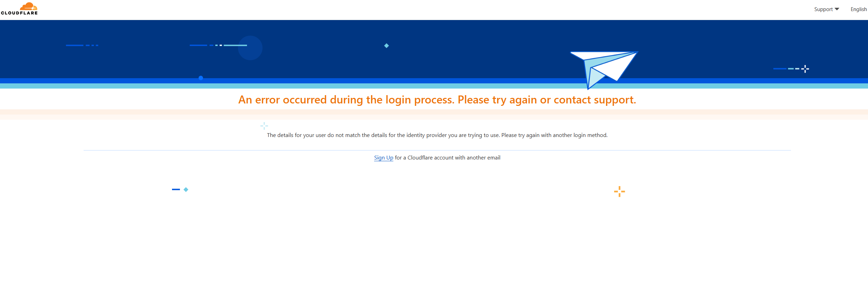This screenshot has height=302, width=868.
Task: Click the dark circle in banner
Action: [250, 48]
